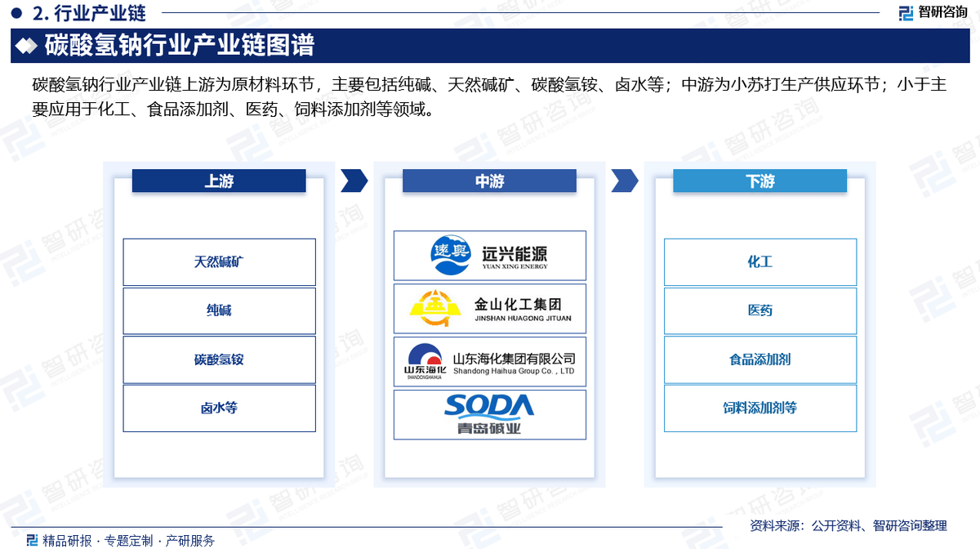Click the Shandong Haihua logo icon
Image resolution: width=980 pixels, height=549 pixels.
click(424, 360)
